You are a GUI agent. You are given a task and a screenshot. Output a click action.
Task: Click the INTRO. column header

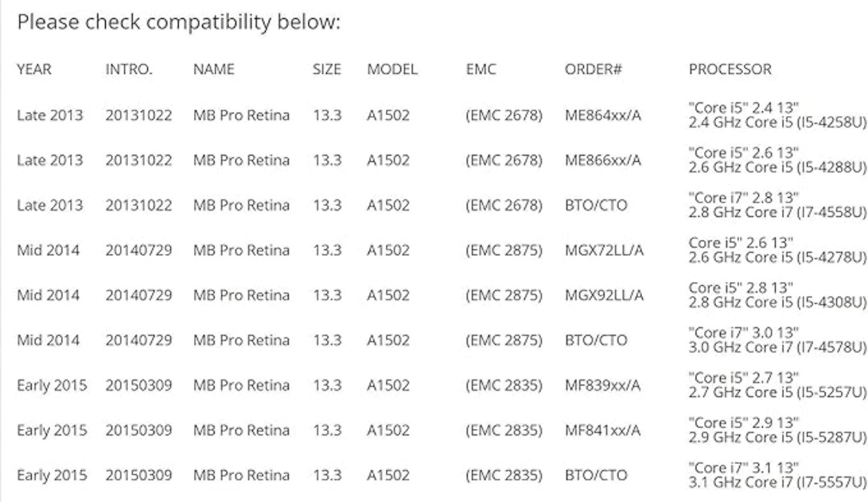pos(129,69)
